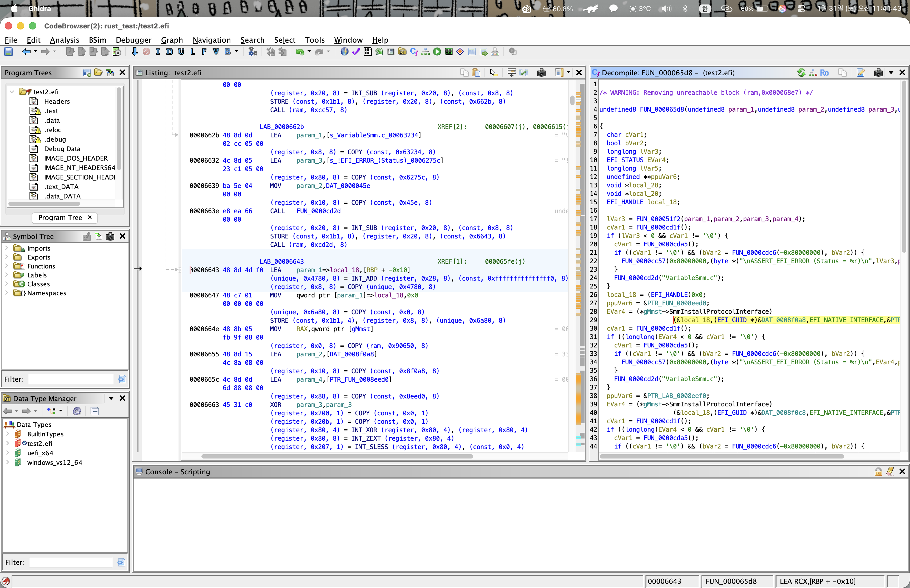Click the Disassemble 'D' toolbar icon

pyautogui.click(x=169, y=52)
